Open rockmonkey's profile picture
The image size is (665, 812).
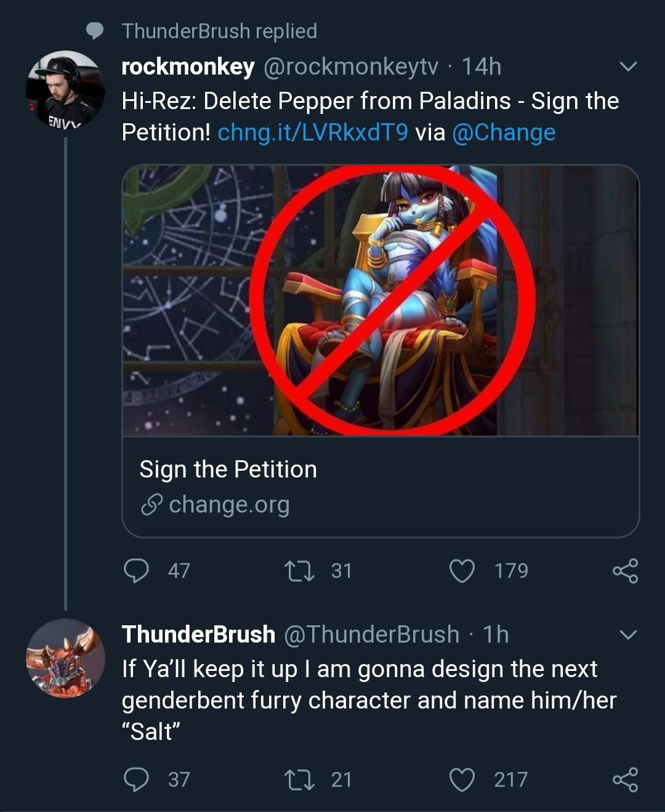[x=65, y=90]
